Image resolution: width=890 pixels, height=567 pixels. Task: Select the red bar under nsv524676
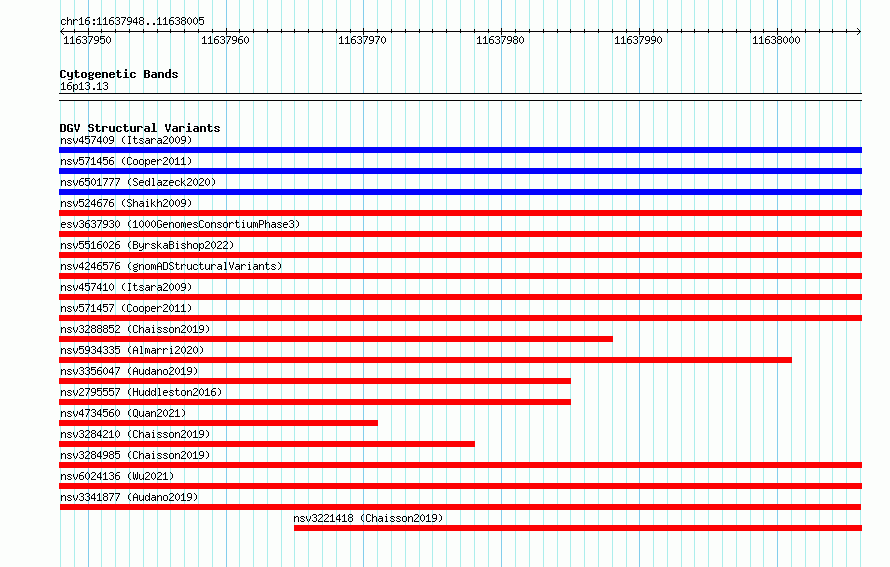[x=460, y=213]
